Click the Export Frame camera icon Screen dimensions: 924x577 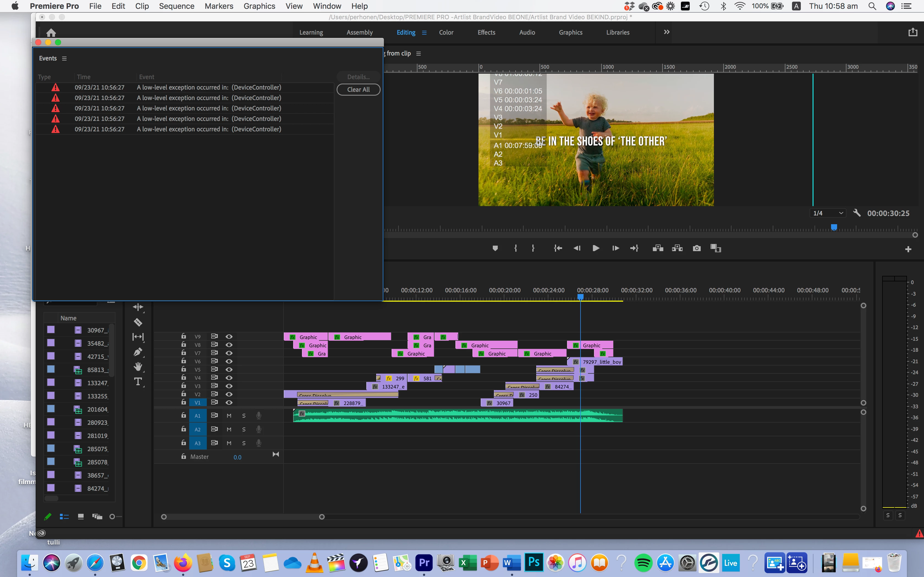click(x=696, y=248)
